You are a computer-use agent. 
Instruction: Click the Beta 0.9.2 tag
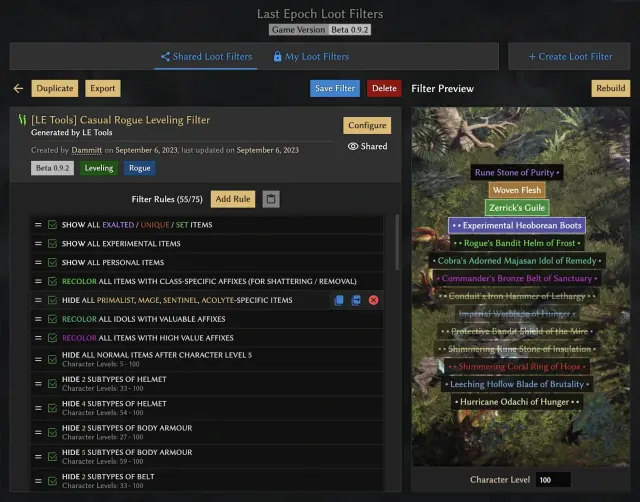(x=52, y=168)
